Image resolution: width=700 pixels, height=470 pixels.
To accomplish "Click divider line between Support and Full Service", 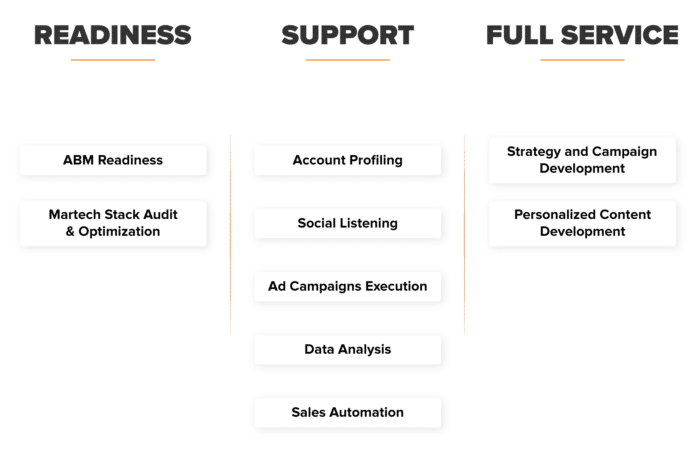I will pyautogui.click(x=464, y=234).
